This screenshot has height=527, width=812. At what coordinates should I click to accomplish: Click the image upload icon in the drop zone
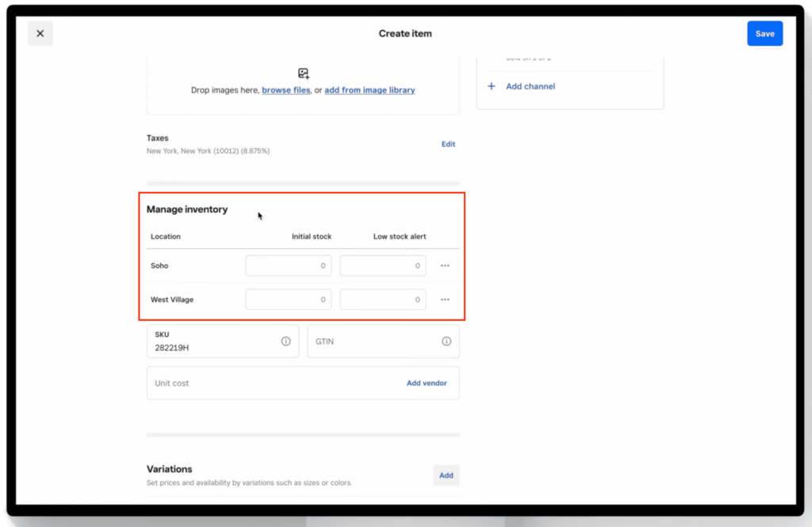point(303,72)
